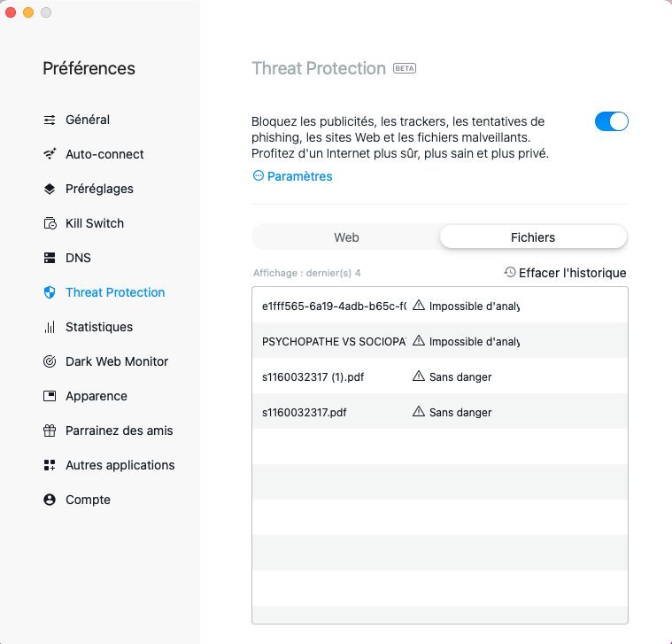672x644 pixels.
Task: Click the Général settings icon
Action: tap(50, 120)
